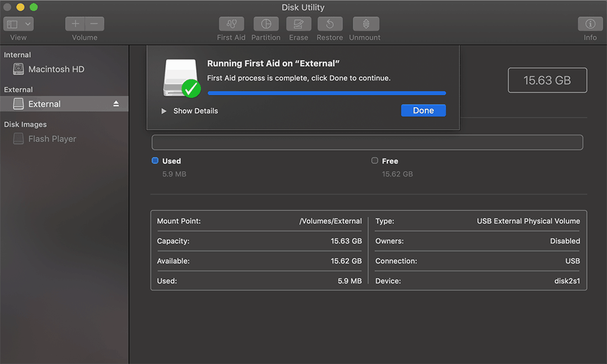Click the Disk Images section header
The image size is (607, 364).
click(25, 124)
